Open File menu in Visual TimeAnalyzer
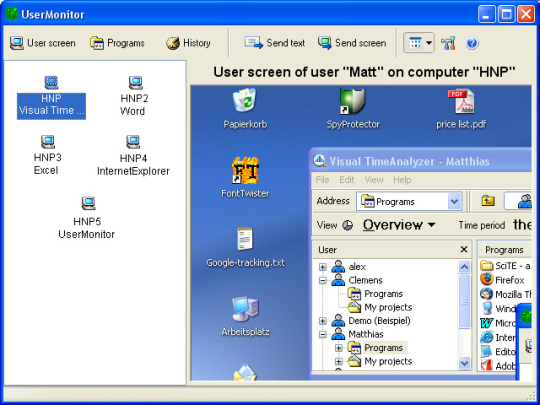Screen dimensions: 540x405 322,180
